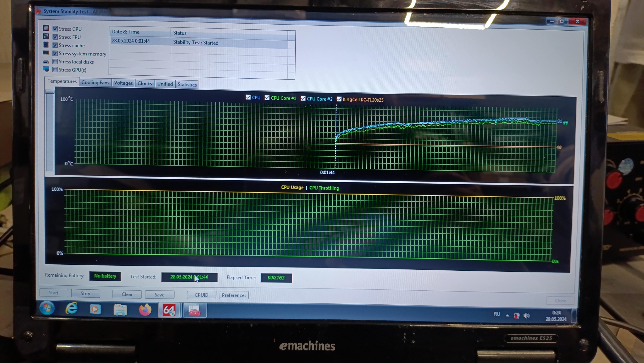The image size is (644, 363).
Task: Click the Start button
Action: click(x=53, y=293)
